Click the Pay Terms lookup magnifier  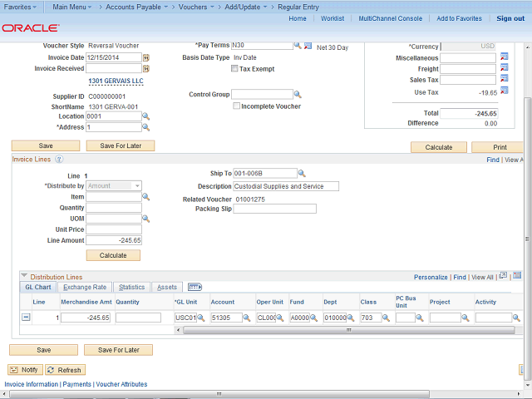point(298,45)
